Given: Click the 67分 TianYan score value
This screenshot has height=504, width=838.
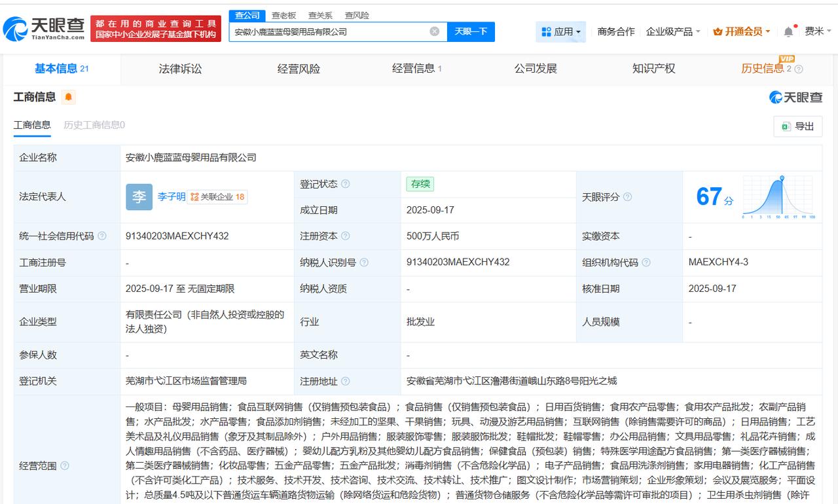Looking at the screenshot, I should (x=714, y=197).
